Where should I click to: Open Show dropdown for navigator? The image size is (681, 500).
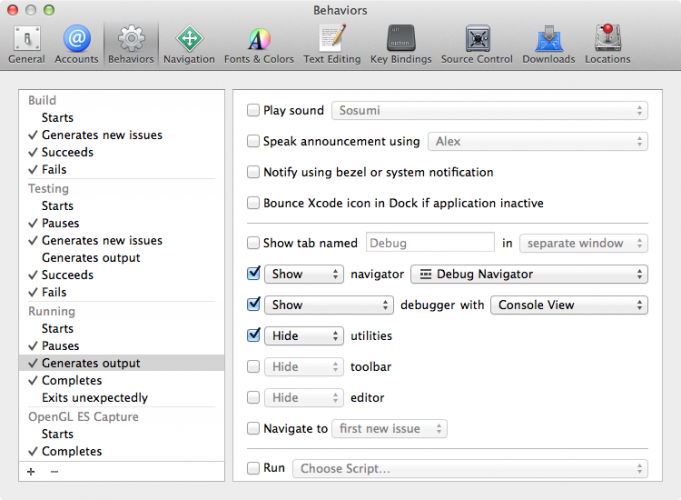[304, 274]
